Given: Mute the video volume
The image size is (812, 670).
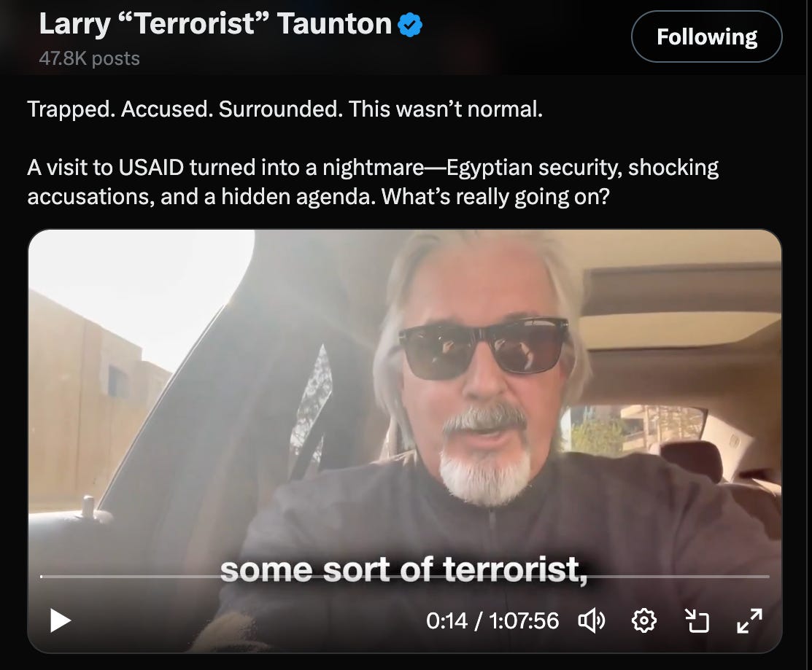Looking at the screenshot, I should [592, 620].
